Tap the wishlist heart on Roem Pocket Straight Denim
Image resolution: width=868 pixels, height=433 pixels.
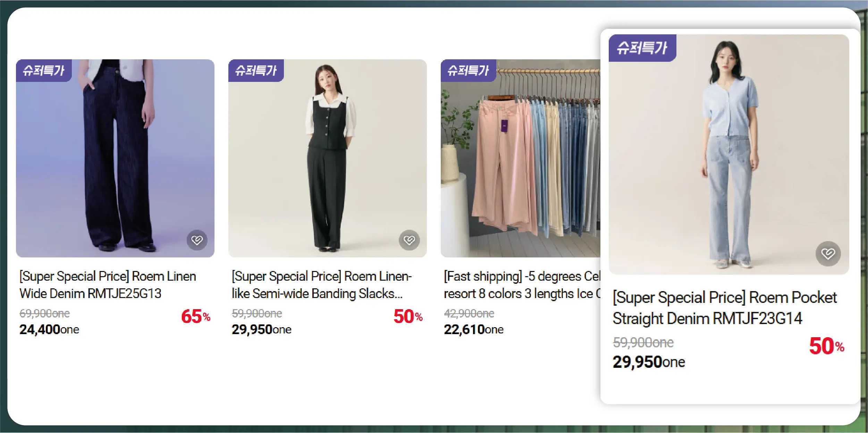click(x=828, y=254)
